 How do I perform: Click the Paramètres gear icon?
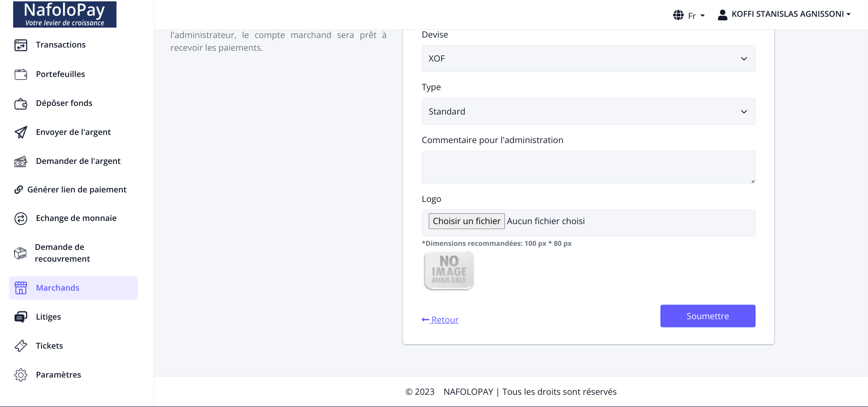coord(21,375)
